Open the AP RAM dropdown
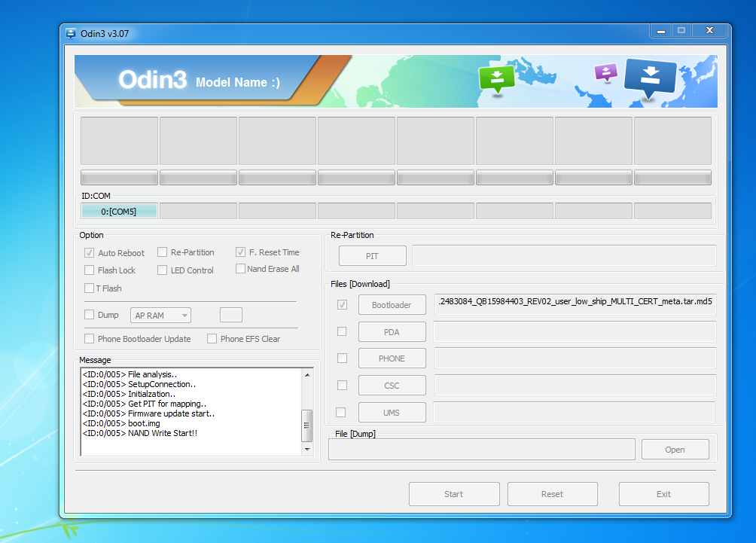756x543 pixels. 161,316
